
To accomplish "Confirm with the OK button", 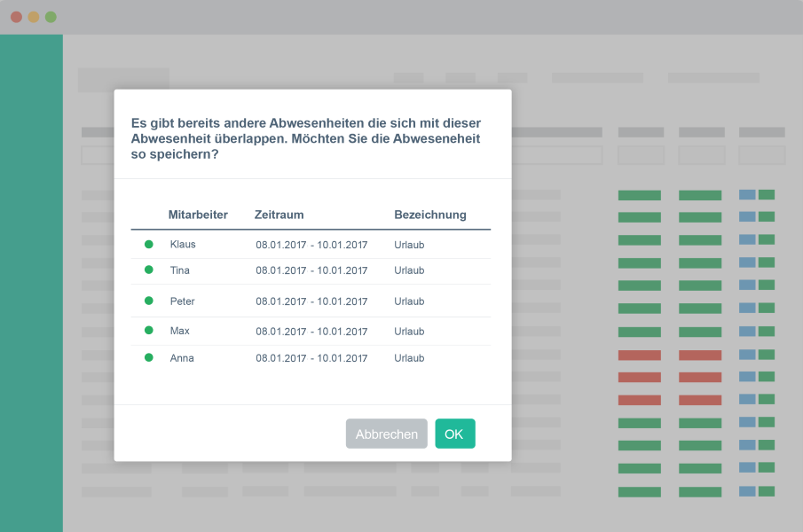I will pyautogui.click(x=454, y=434).
